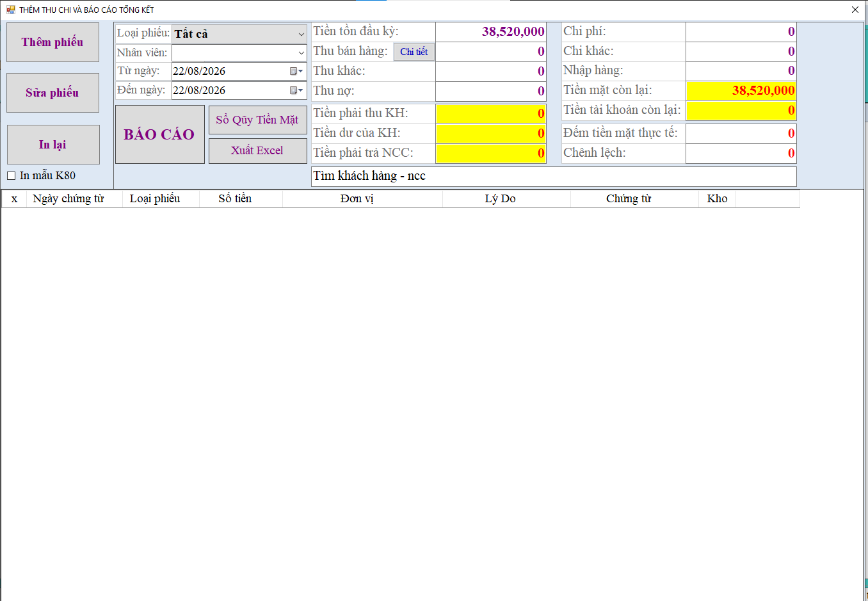Click the x column header
The image size is (868, 601).
click(14, 199)
